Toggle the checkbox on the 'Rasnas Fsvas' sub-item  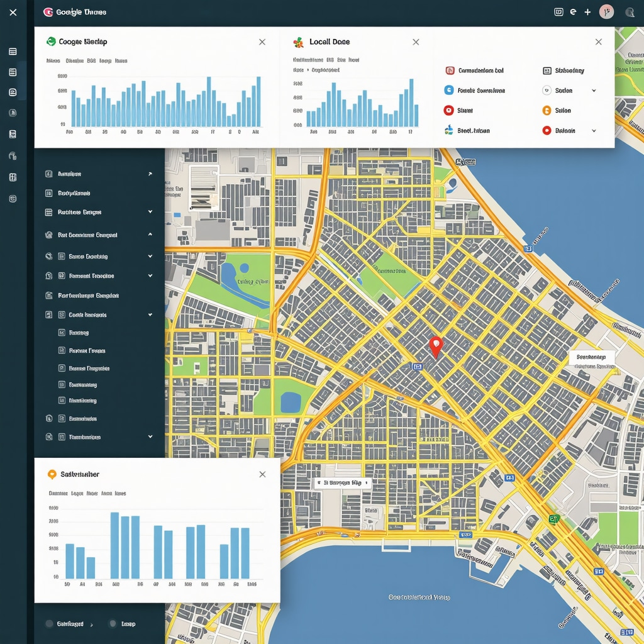[62, 350]
